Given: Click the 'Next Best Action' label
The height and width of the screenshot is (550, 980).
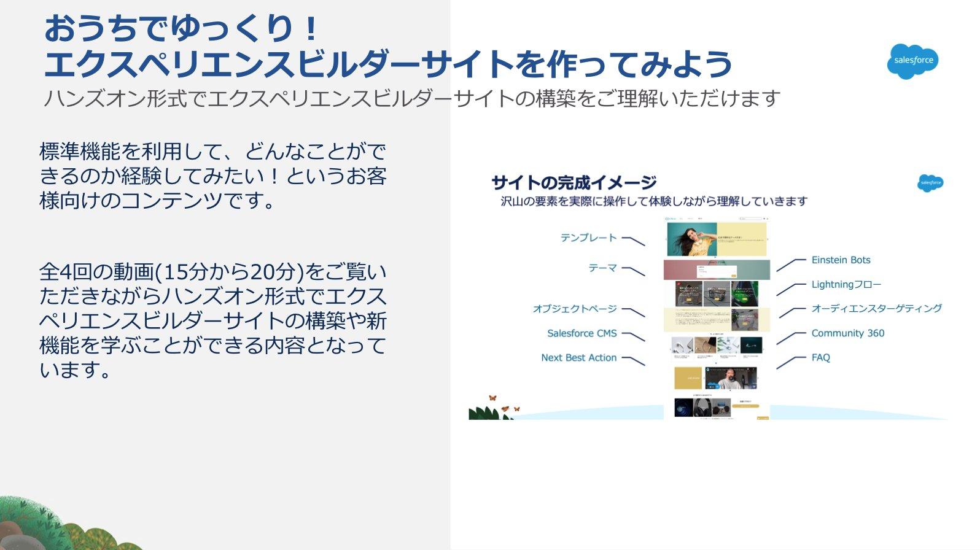Looking at the screenshot, I should click(x=578, y=358).
